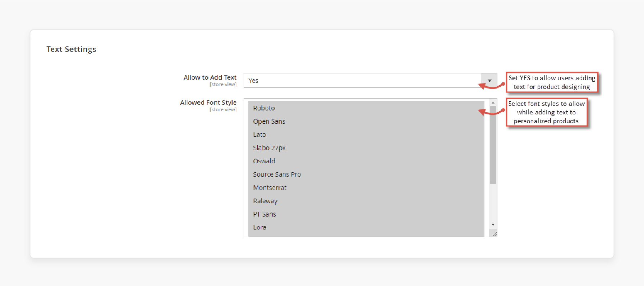Click the font list resize handle
644x286 pixels.
click(494, 234)
